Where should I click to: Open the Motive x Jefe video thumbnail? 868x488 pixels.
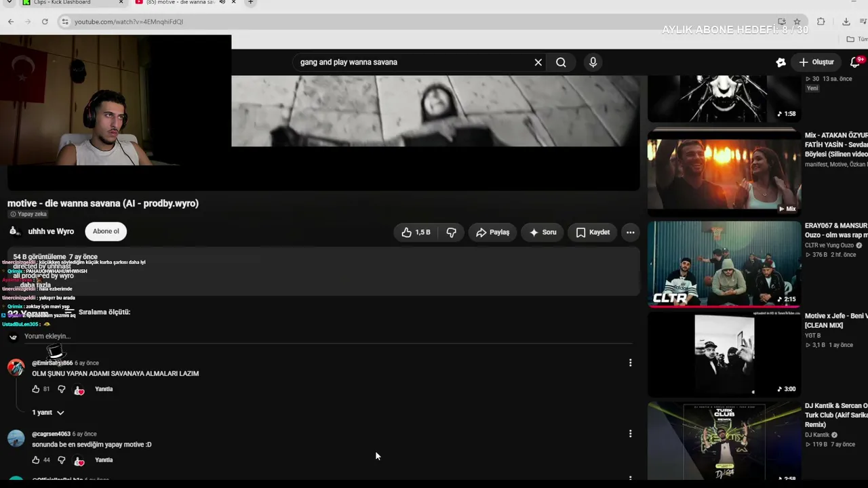pyautogui.click(x=724, y=353)
